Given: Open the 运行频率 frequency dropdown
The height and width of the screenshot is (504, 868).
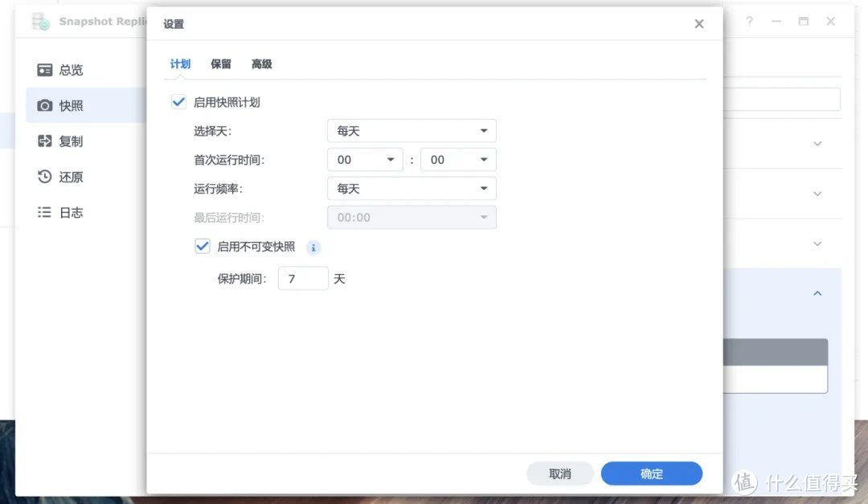Looking at the screenshot, I should pyautogui.click(x=411, y=188).
